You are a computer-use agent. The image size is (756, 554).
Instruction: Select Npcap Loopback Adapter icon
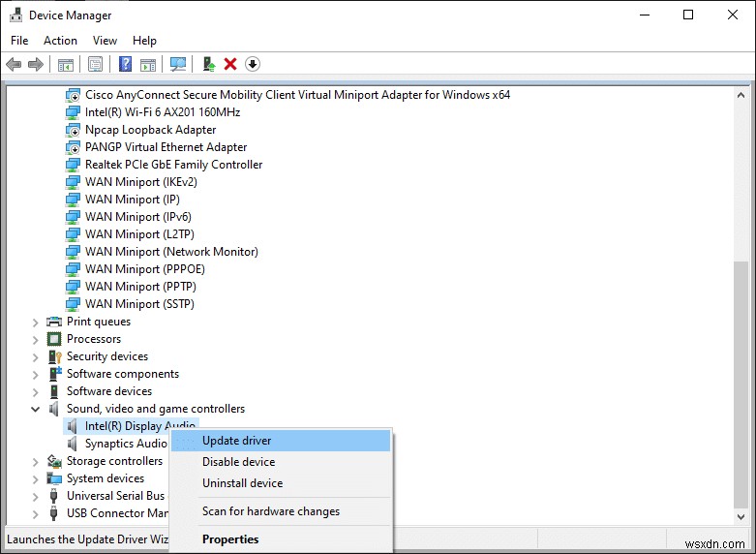[x=73, y=130]
